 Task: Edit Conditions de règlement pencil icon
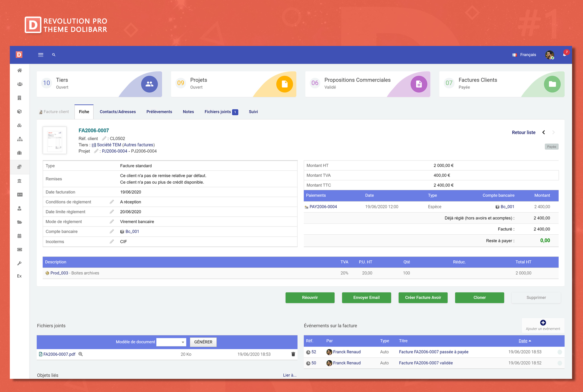tap(112, 202)
